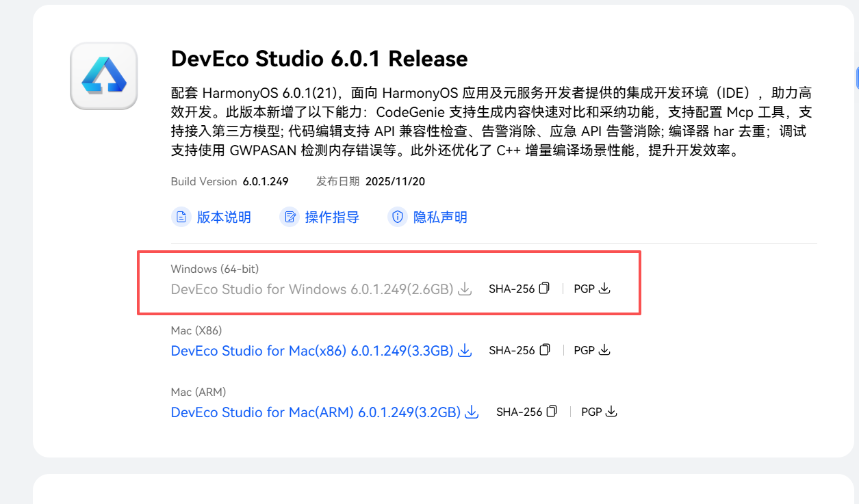Click the Windows (64-bit) label
This screenshot has height=504, width=859.
tap(215, 269)
